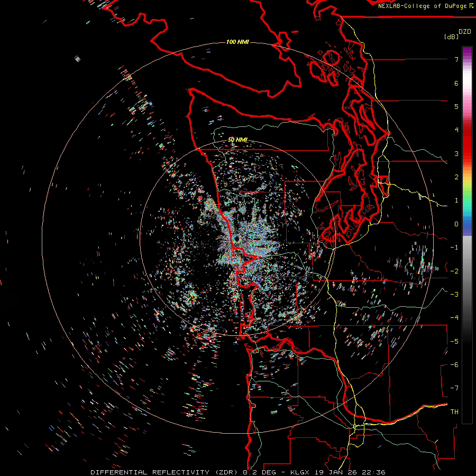Click the 4 dB value on the color scale

point(456,130)
